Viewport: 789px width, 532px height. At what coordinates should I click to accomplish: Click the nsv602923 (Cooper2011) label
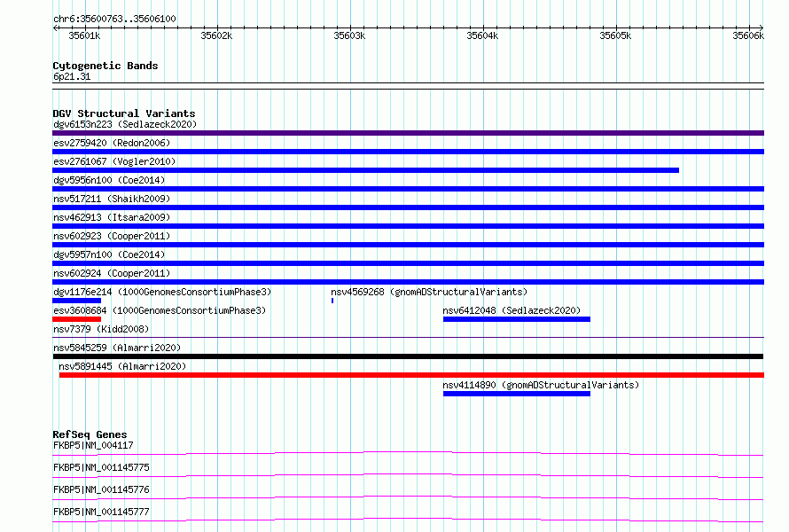pyautogui.click(x=112, y=236)
